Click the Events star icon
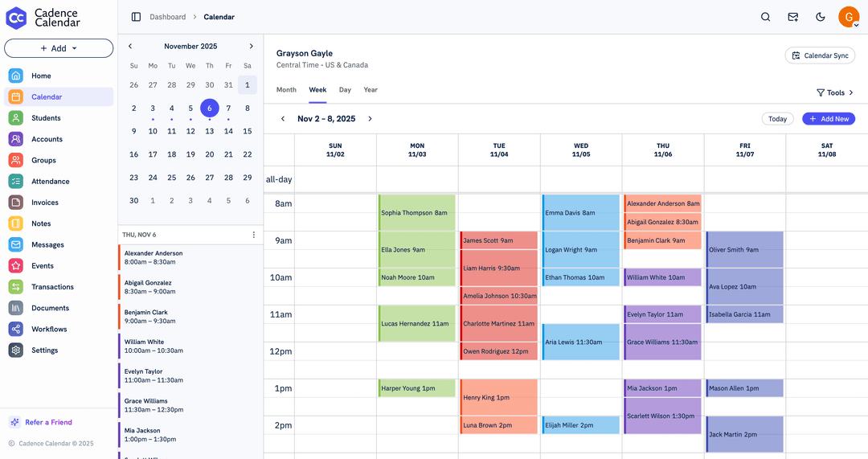The width and height of the screenshot is (868, 459). pos(16,266)
